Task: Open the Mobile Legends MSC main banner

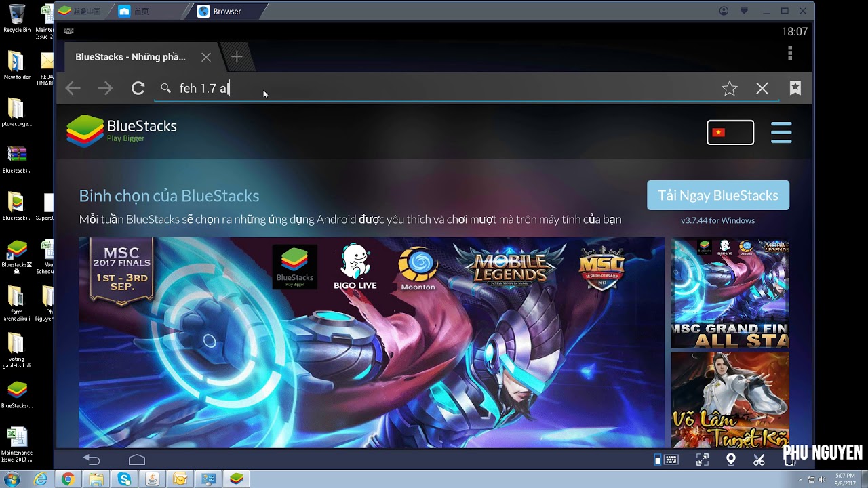Action: 372,342
